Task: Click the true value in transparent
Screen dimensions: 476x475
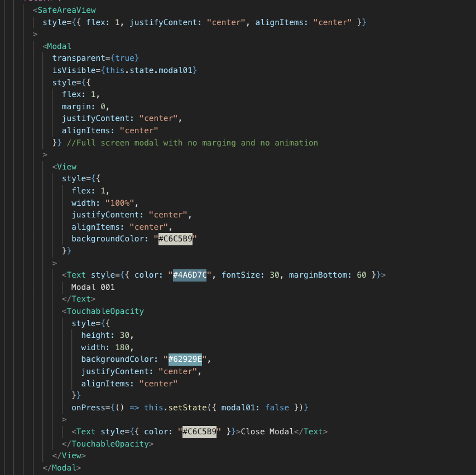Action: pyautogui.click(x=124, y=58)
